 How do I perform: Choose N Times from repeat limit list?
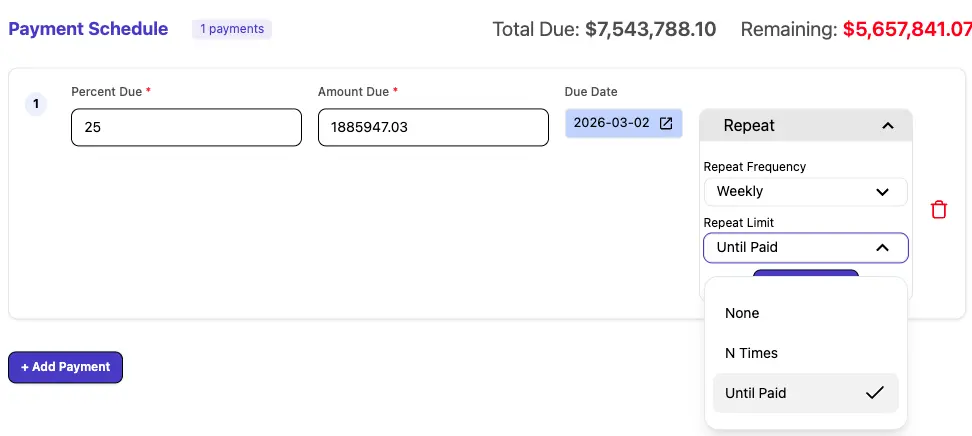pos(751,353)
